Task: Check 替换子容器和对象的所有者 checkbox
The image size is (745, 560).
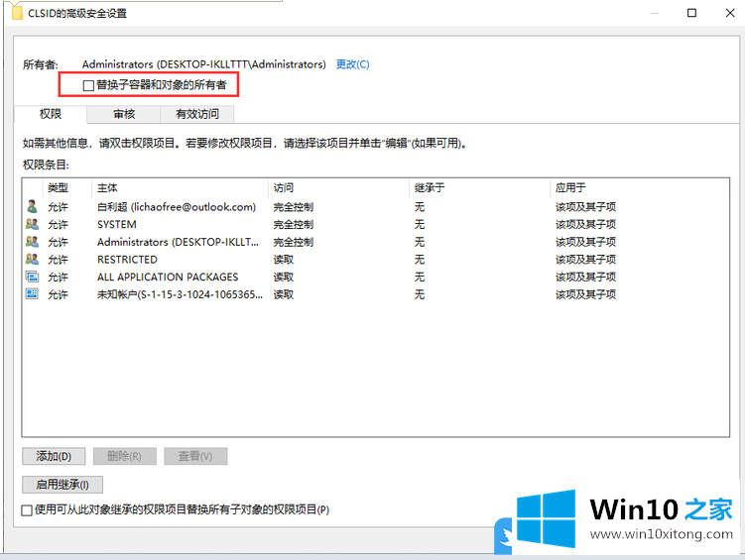Action: click(x=88, y=85)
